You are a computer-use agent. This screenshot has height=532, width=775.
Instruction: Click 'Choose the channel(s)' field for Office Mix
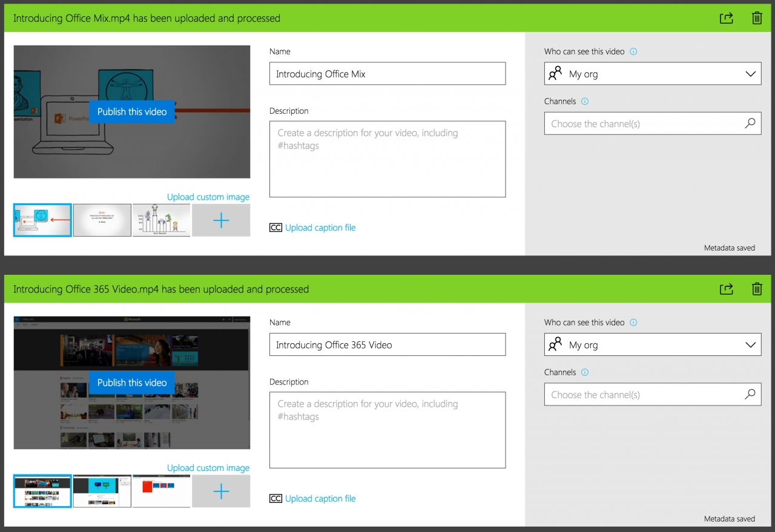pyautogui.click(x=653, y=123)
